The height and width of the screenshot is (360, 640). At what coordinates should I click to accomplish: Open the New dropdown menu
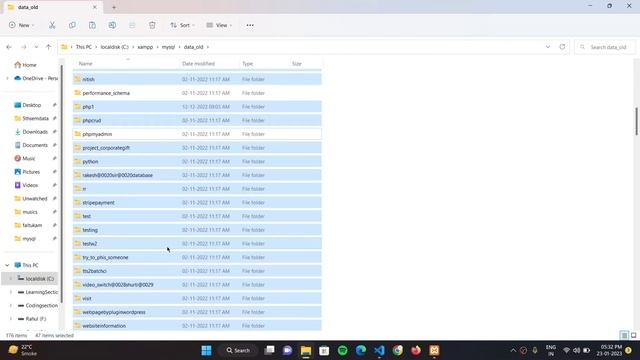click(x=21, y=25)
